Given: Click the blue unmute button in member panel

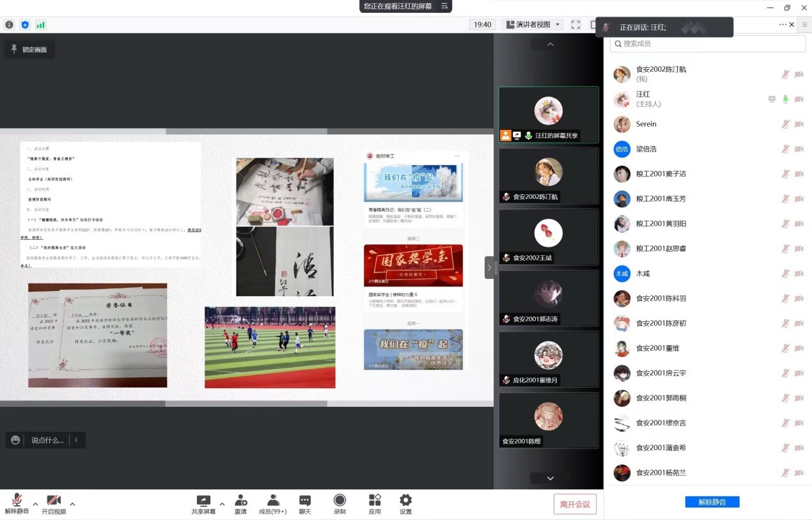Looking at the screenshot, I should 712,502.
